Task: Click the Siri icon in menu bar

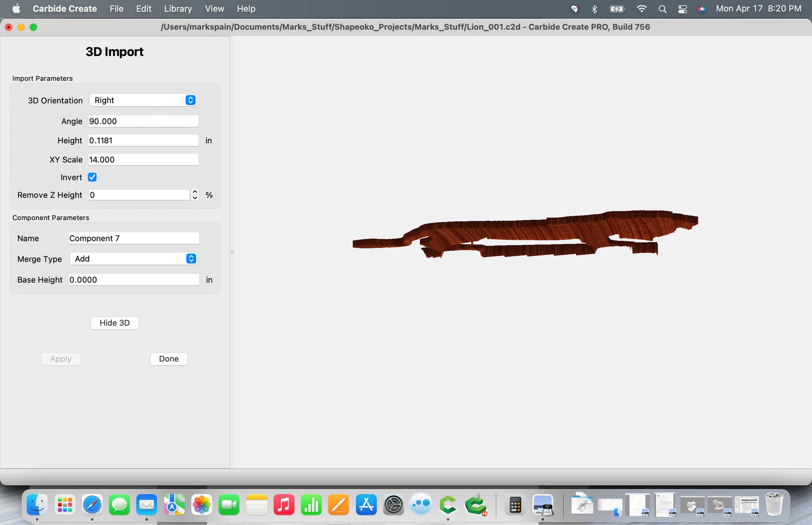Action: (702, 9)
